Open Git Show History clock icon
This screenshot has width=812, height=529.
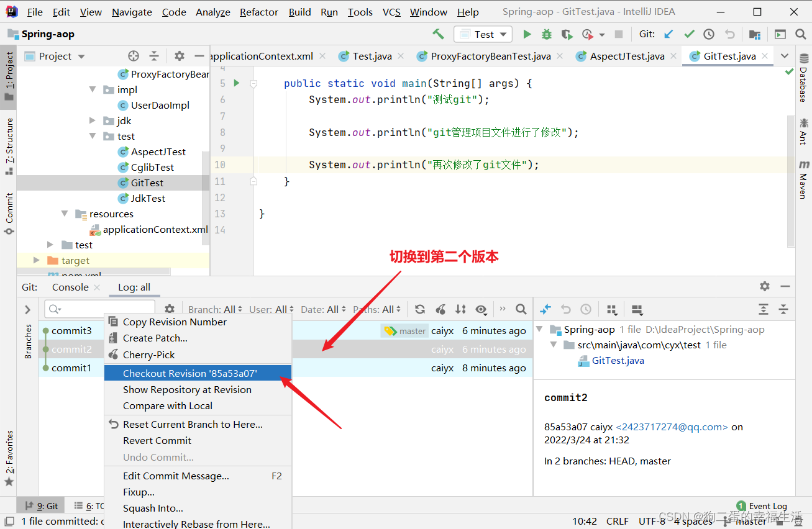[709, 34]
